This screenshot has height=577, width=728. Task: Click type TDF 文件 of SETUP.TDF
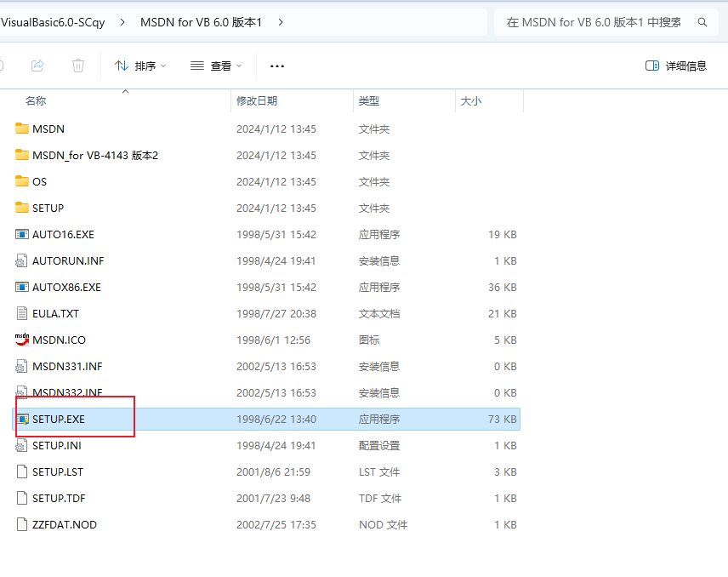(x=380, y=499)
